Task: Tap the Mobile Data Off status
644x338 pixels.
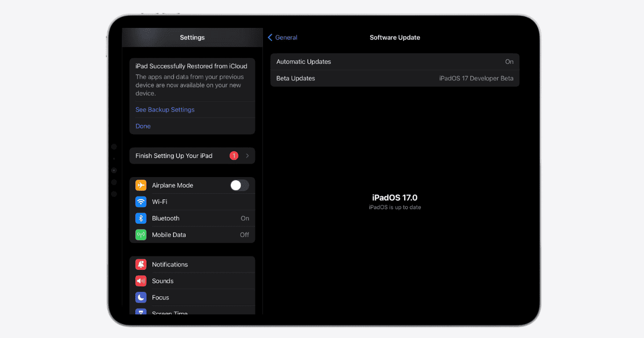Action: (244, 235)
